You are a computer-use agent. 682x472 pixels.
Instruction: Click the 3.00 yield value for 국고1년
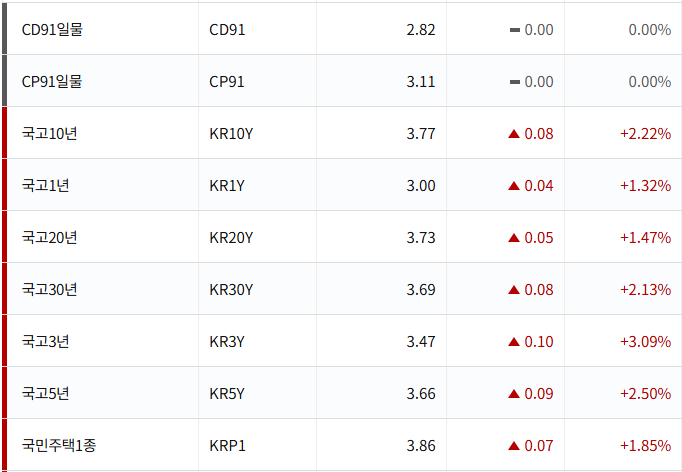coord(421,186)
